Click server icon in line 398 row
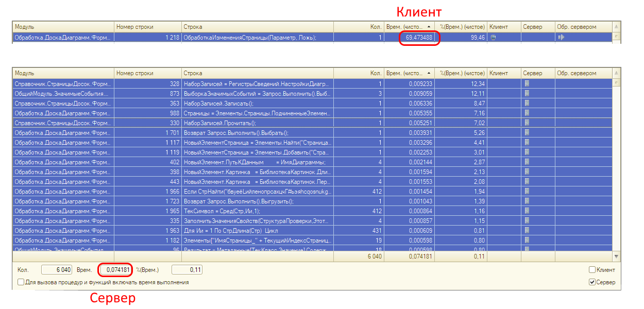644x309 pixels. tap(527, 171)
